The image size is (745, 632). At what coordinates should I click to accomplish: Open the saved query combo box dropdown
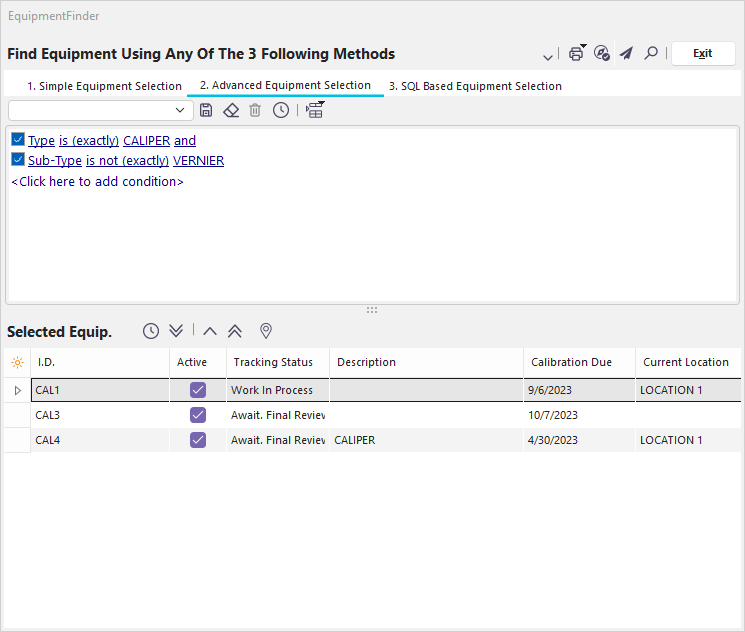[180, 110]
